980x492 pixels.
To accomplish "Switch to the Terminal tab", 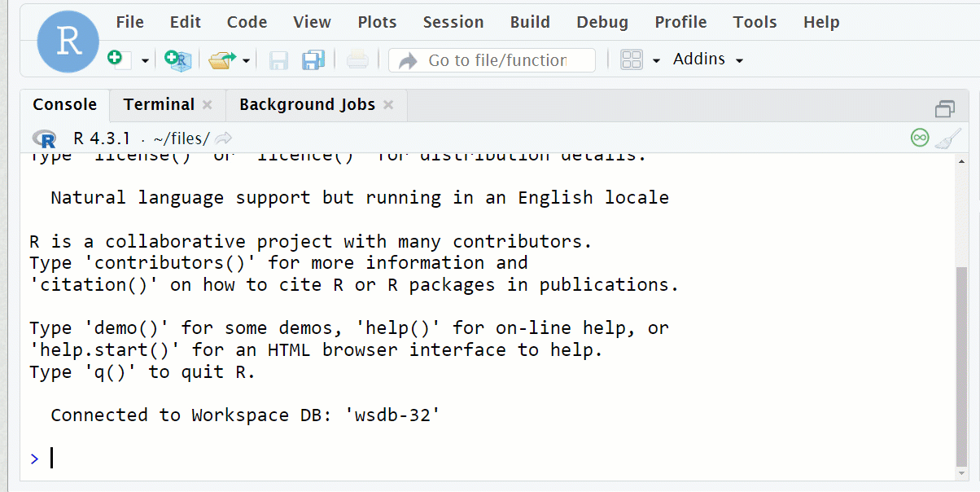I will tap(159, 104).
